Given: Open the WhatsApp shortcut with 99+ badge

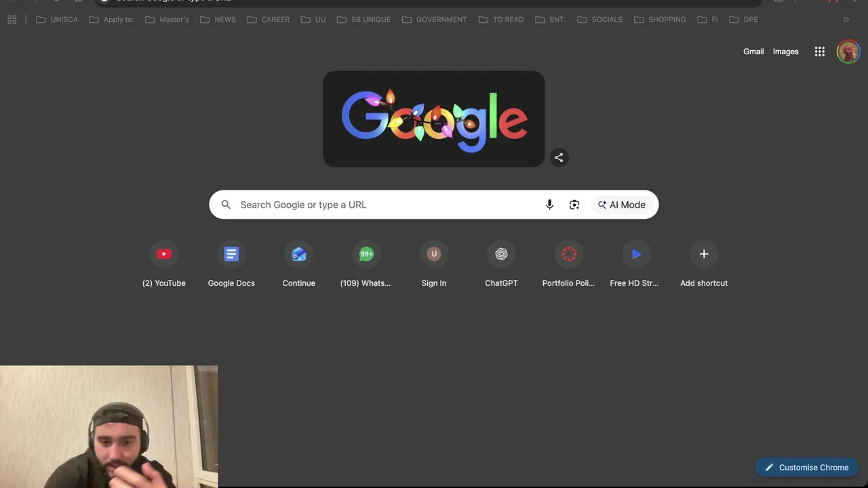Looking at the screenshot, I should pyautogui.click(x=366, y=265).
